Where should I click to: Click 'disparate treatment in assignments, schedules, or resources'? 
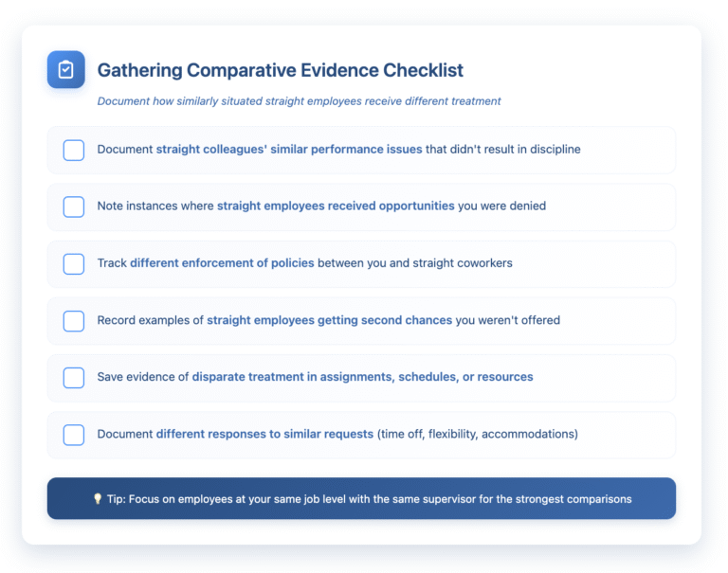(362, 377)
